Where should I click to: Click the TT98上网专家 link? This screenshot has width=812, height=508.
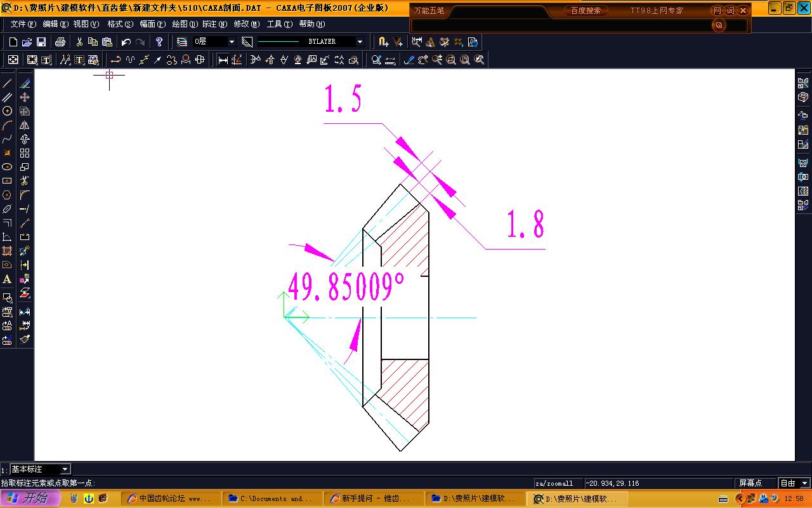click(x=657, y=11)
